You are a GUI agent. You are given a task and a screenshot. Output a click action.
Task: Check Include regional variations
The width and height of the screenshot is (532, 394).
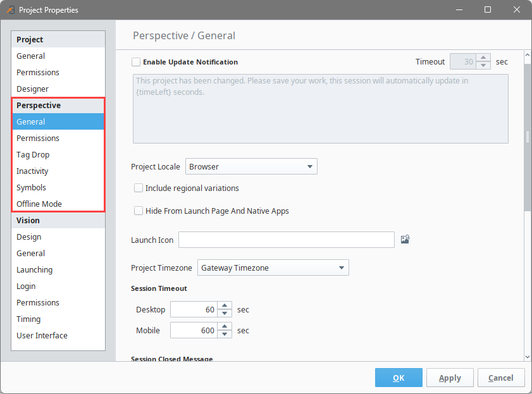coord(139,188)
